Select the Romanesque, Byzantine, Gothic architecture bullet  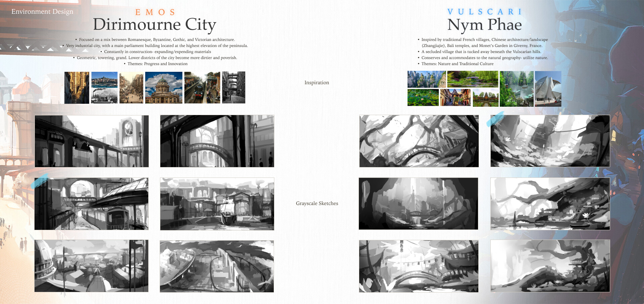(x=155, y=40)
